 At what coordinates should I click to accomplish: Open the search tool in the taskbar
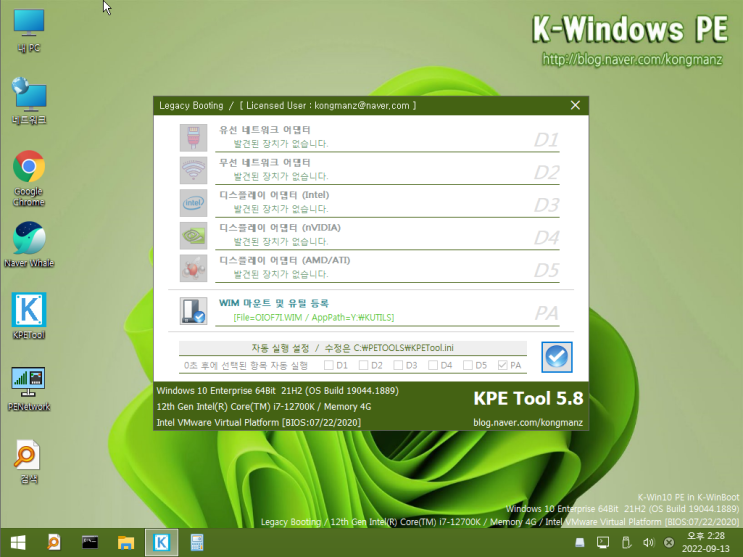(54, 542)
